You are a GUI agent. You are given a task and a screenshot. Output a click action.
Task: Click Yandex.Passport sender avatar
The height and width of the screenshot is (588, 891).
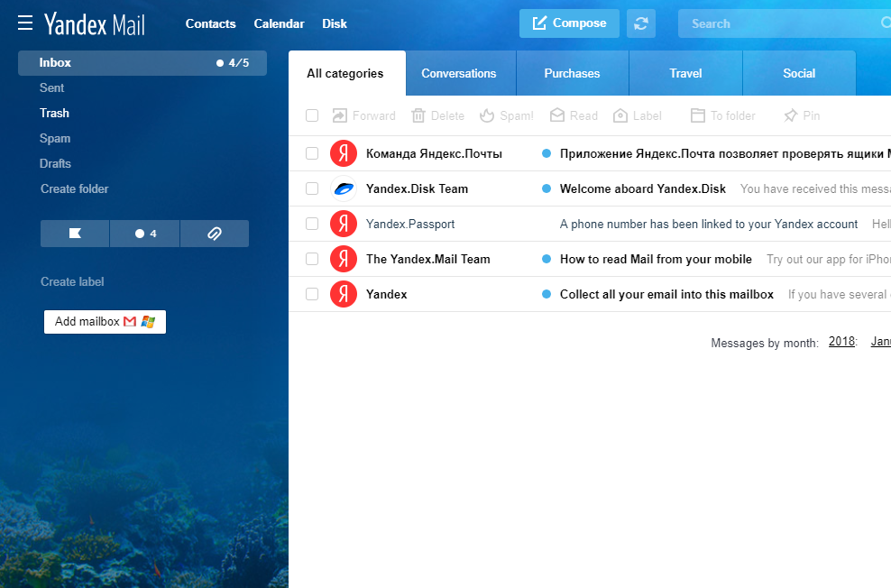click(x=344, y=224)
